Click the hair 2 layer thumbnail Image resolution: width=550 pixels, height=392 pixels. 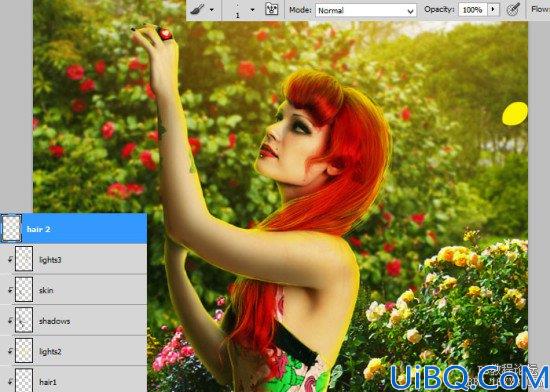[12, 229]
